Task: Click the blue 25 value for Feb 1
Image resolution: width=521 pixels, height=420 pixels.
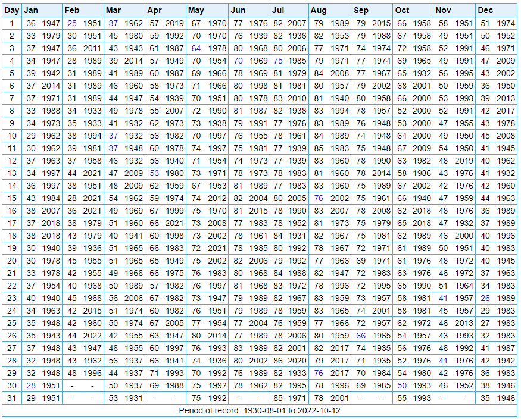Action: pyautogui.click(x=72, y=23)
